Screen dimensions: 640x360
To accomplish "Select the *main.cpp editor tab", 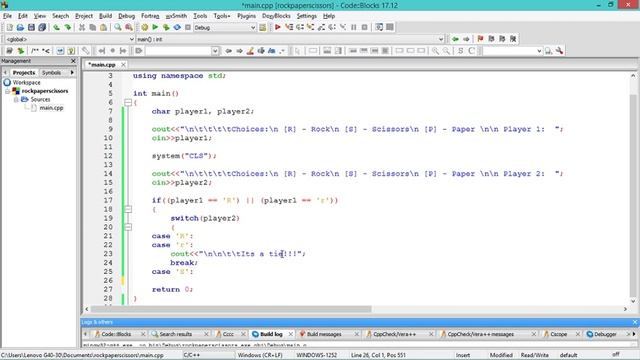I will click(102, 64).
